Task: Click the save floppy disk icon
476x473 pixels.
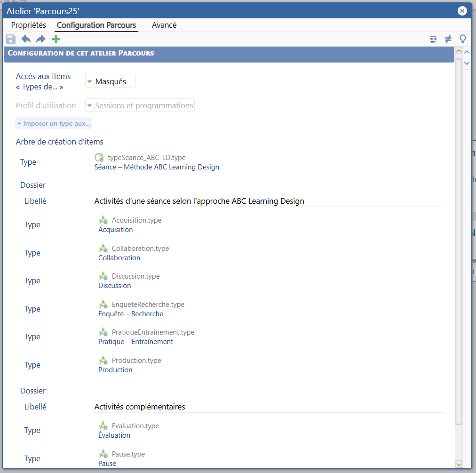Action: point(11,39)
